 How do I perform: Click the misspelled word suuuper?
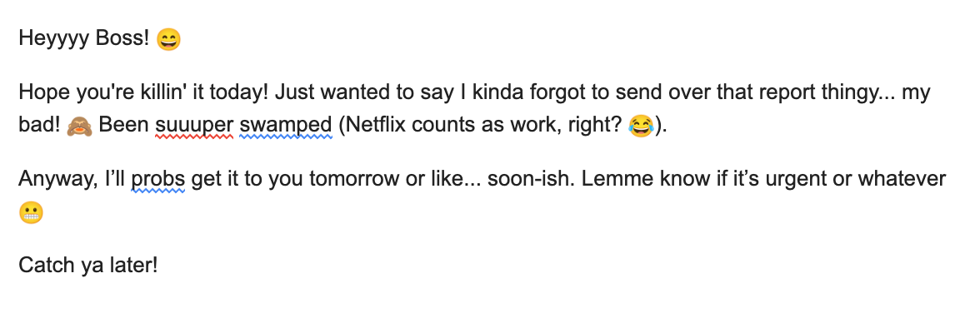[x=193, y=126]
